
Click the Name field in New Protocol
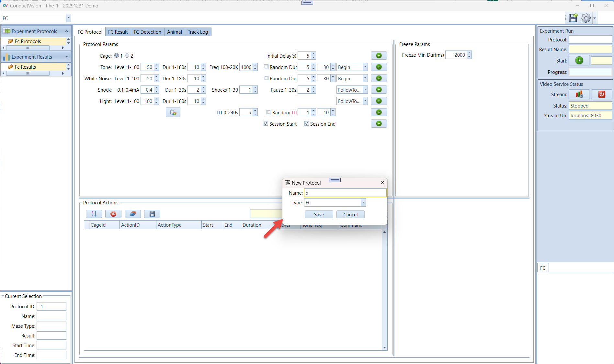(x=345, y=193)
